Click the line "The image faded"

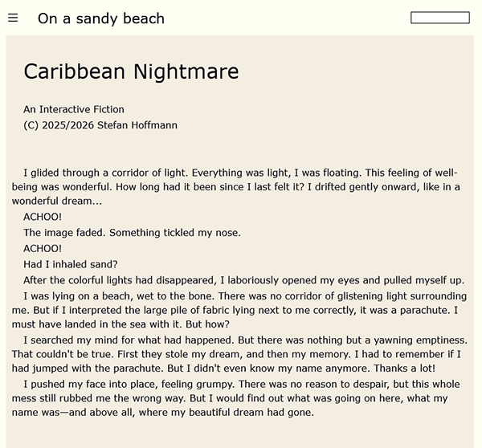click(132, 233)
